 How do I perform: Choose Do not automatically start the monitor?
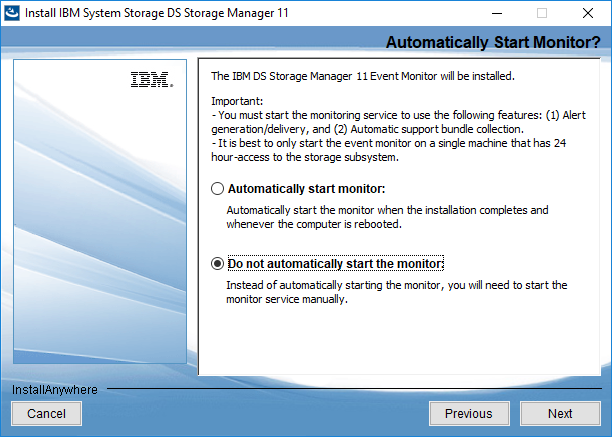pyautogui.click(x=217, y=264)
